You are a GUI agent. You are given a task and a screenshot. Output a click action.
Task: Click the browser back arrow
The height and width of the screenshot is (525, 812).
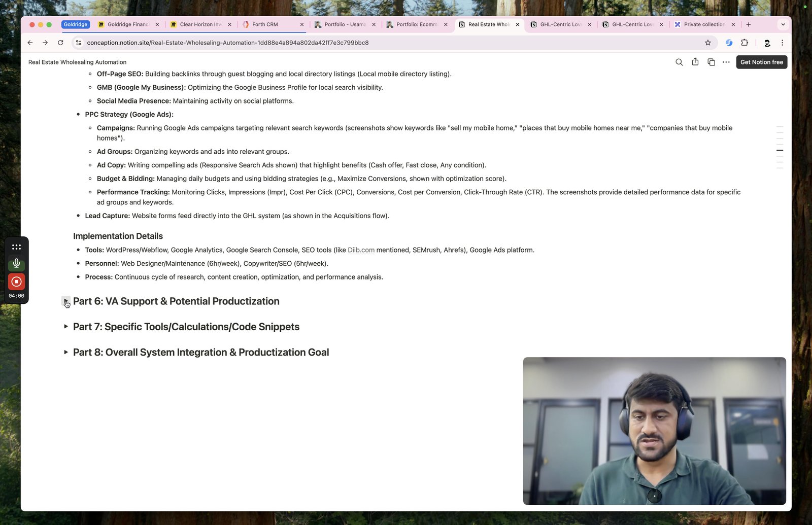[30, 43]
